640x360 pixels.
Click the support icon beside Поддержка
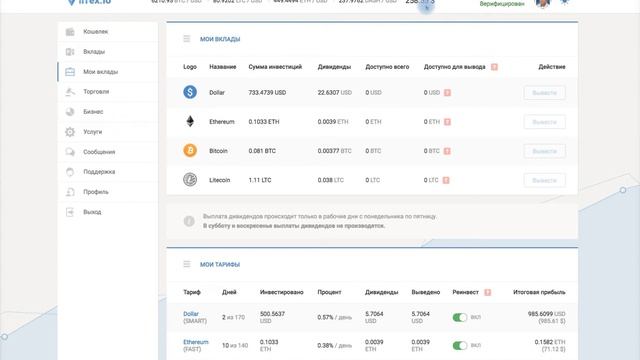tap(70, 171)
